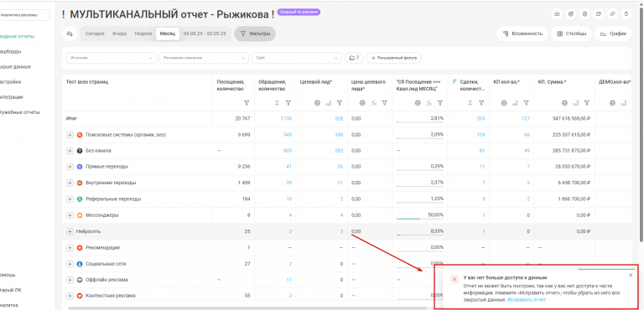Click formula icon in Цена целевого лида column
The height and width of the screenshot is (310, 644).
(x=373, y=103)
